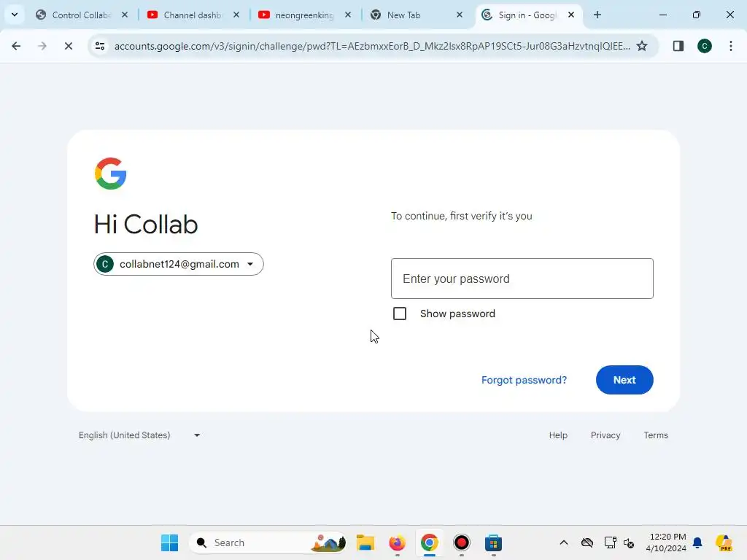Image resolution: width=747 pixels, height=560 pixels.
Task: Switch to the neongreenking YouTube tab
Action: coord(304,15)
